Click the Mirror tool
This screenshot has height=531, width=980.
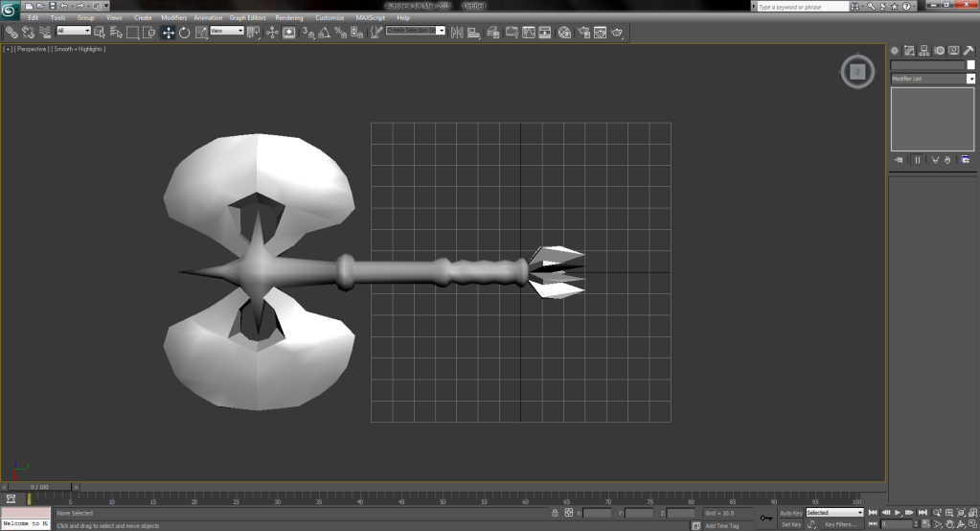pos(457,33)
